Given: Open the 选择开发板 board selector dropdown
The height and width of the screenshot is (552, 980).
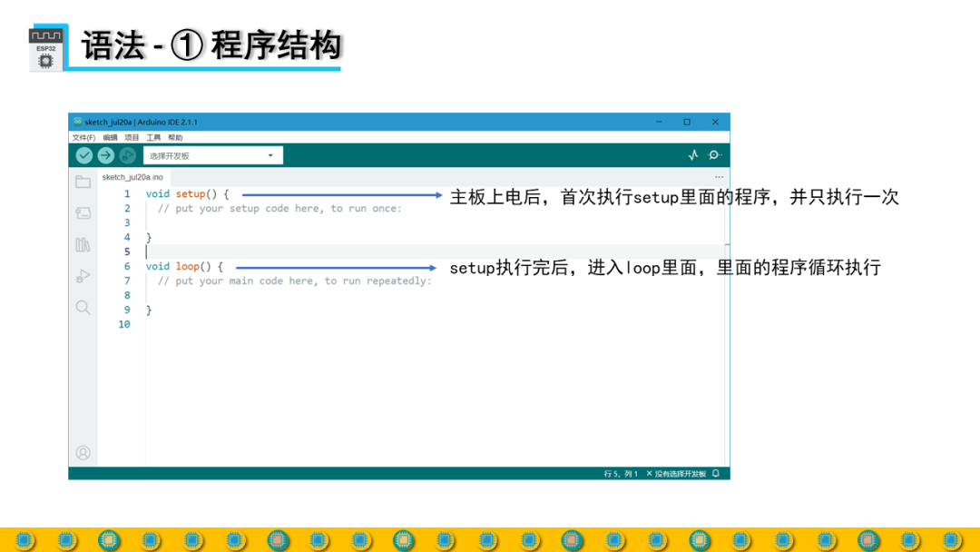Looking at the screenshot, I should pyautogui.click(x=213, y=155).
